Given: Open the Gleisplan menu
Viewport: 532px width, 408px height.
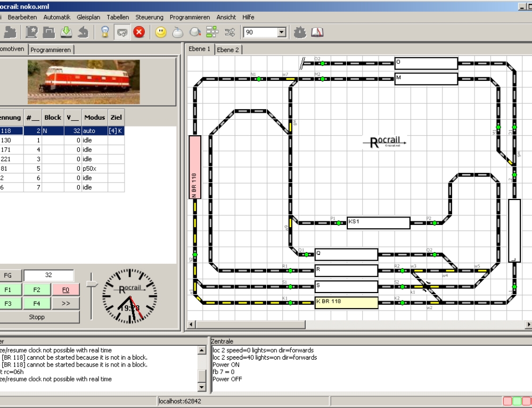Looking at the screenshot, I should point(88,17).
